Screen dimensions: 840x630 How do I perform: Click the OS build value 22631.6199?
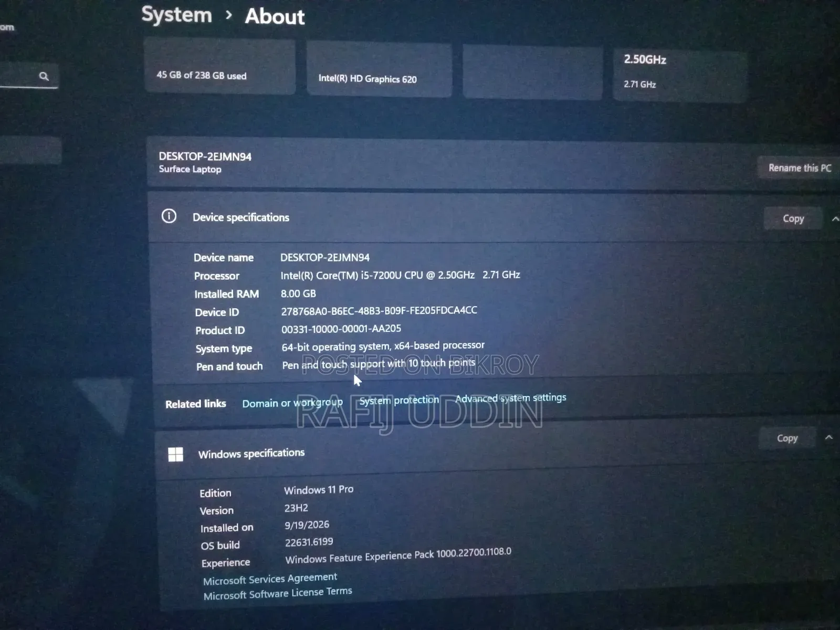(309, 542)
